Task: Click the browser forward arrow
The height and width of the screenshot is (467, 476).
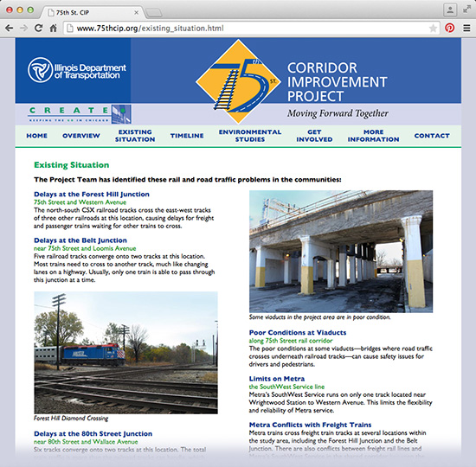Action: (23, 29)
